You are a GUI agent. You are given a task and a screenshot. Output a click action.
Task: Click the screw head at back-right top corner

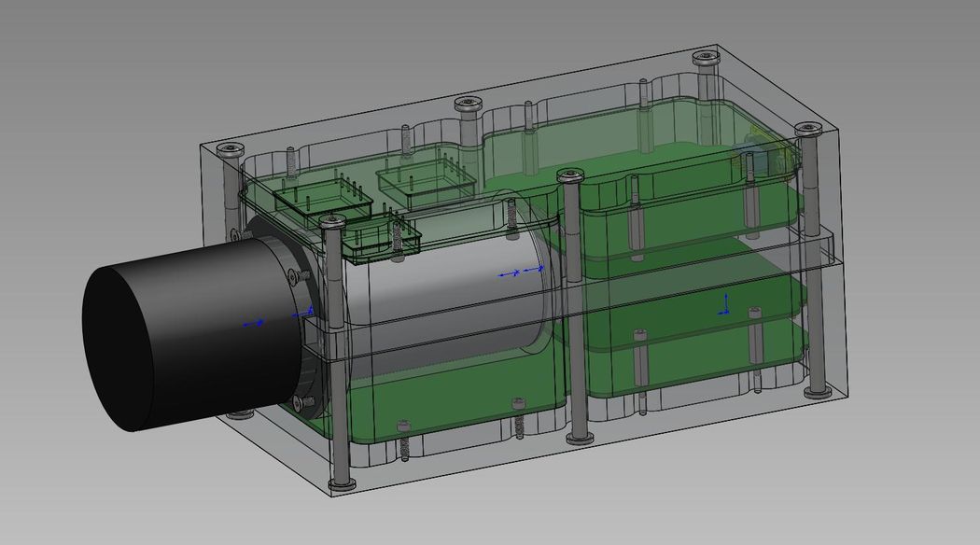point(706,59)
